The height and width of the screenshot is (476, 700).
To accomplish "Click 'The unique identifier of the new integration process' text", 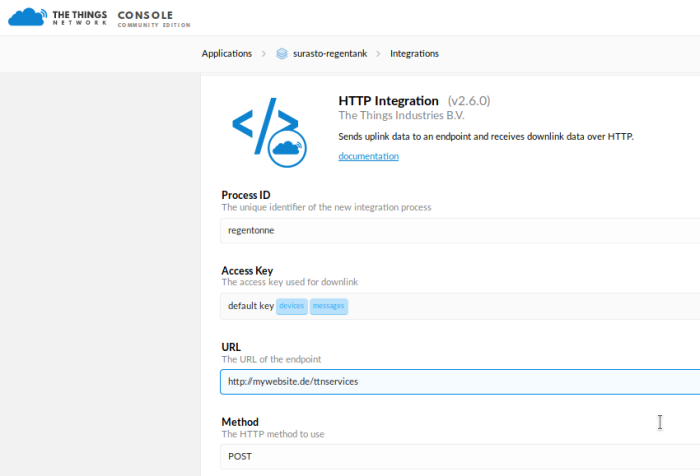I will click(326, 207).
